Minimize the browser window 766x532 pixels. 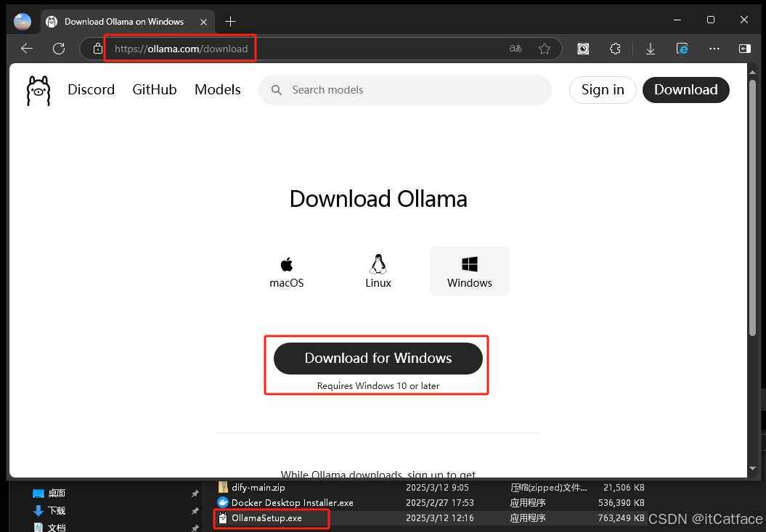[677, 20]
